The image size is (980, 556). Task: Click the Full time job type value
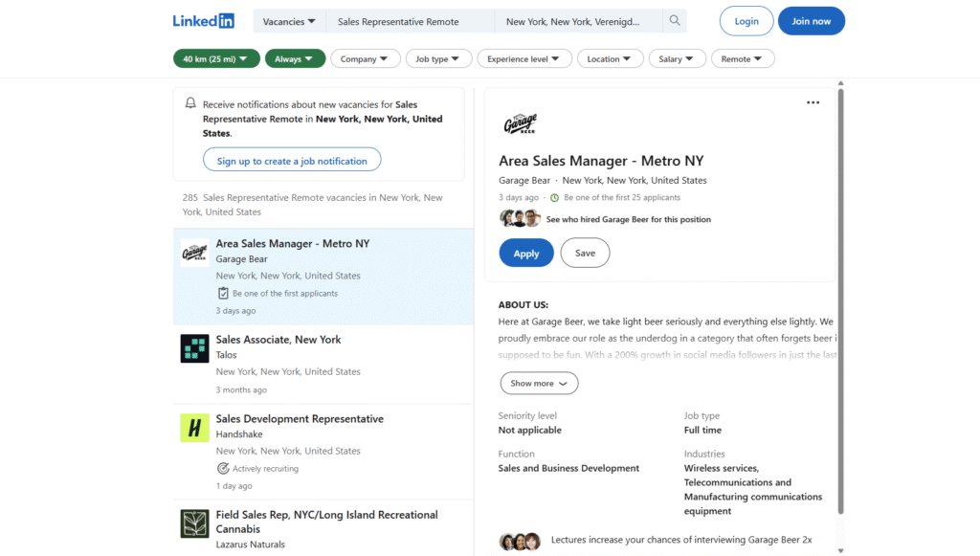[702, 430]
